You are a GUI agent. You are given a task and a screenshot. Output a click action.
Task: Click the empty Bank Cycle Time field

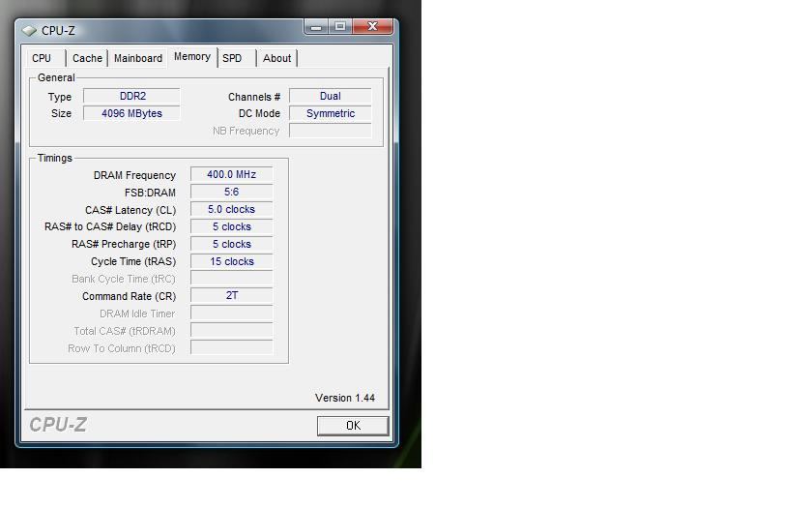[231, 279]
